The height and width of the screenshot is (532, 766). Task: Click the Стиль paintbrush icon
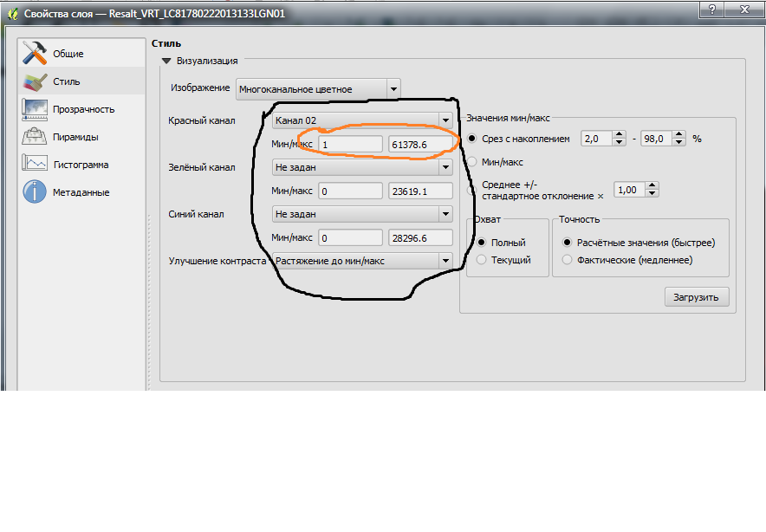coord(34,81)
